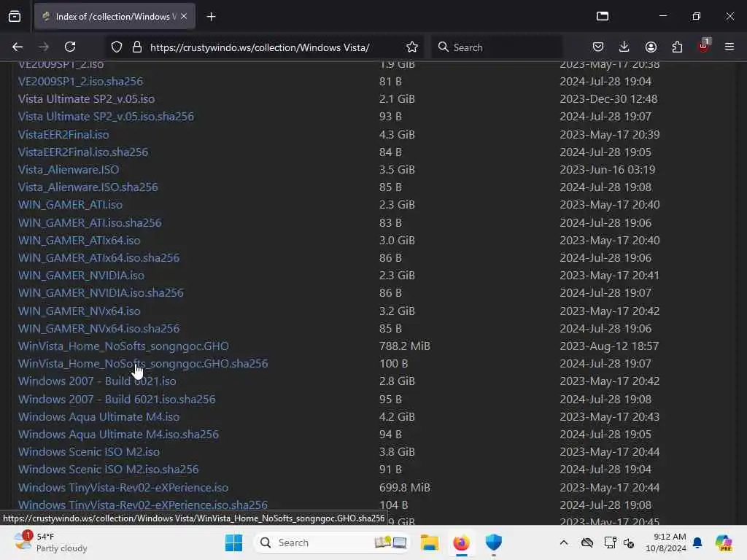Open Vista Ultimate SP2_v.05.iso.sha256 link
Screen dimensions: 747x560
pyautogui.click(x=106, y=117)
